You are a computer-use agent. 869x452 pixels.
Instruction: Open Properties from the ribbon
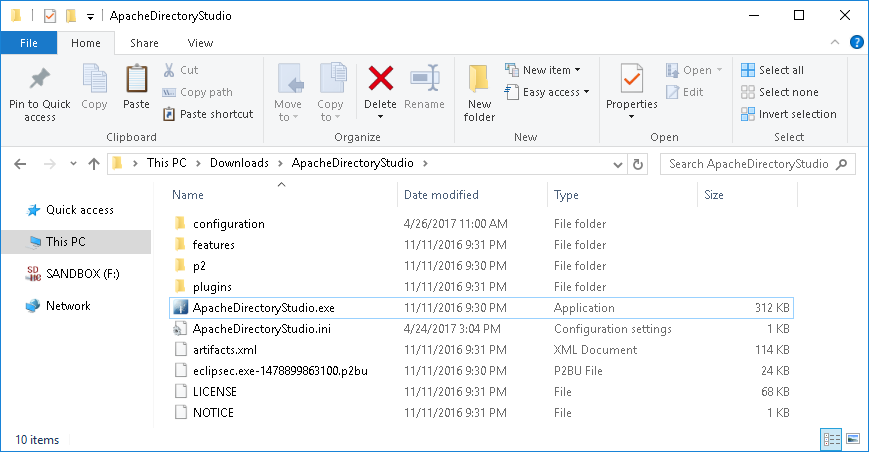click(x=631, y=92)
